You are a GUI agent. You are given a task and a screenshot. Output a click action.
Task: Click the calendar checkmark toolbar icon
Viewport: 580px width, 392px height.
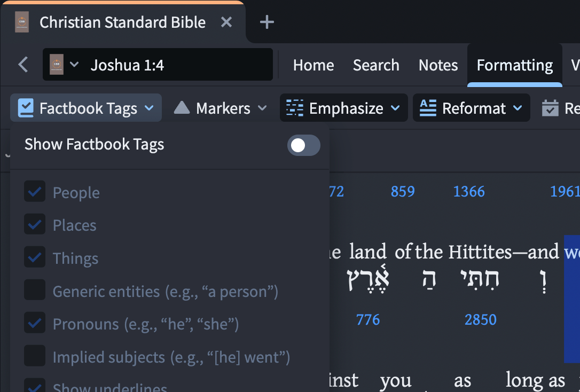pos(550,108)
